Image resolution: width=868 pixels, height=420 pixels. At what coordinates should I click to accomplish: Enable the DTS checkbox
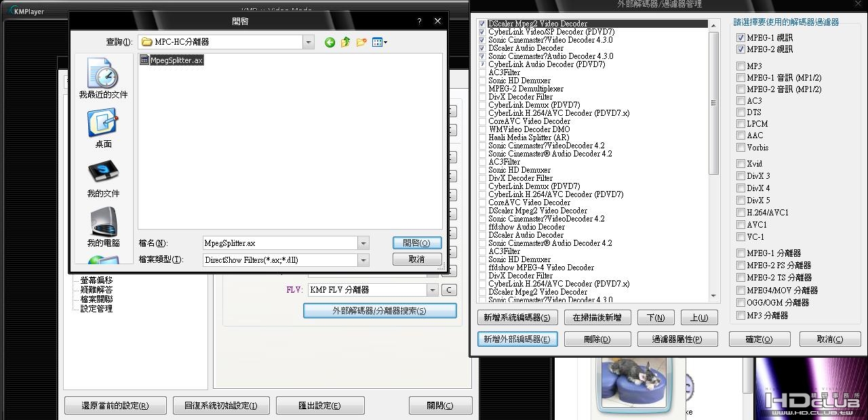pyautogui.click(x=741, y=112)
